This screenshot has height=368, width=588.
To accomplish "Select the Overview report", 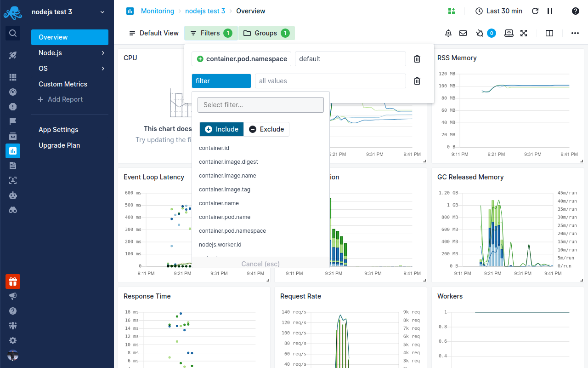I will point(70,37).
